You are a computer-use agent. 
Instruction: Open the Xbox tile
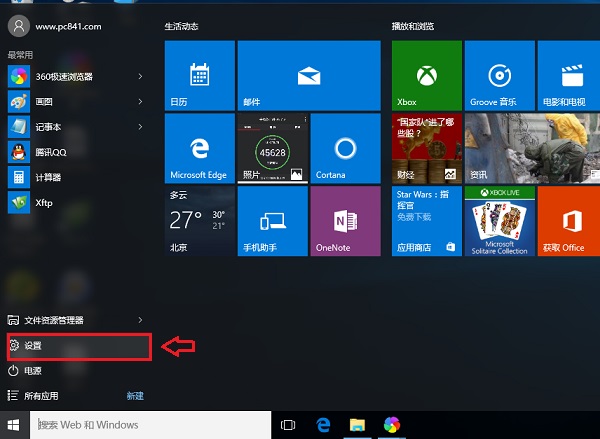427,75
